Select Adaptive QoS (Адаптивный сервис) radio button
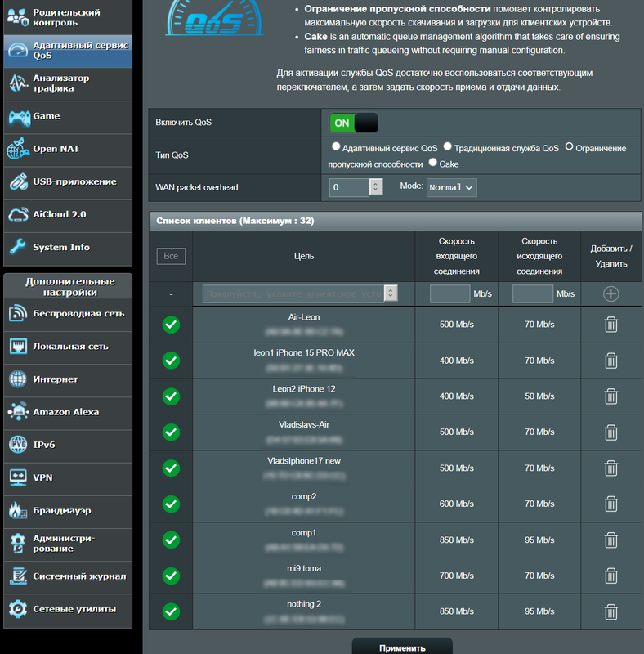The height and width of the screenshot is (654, 644). [x=335, y=146]
